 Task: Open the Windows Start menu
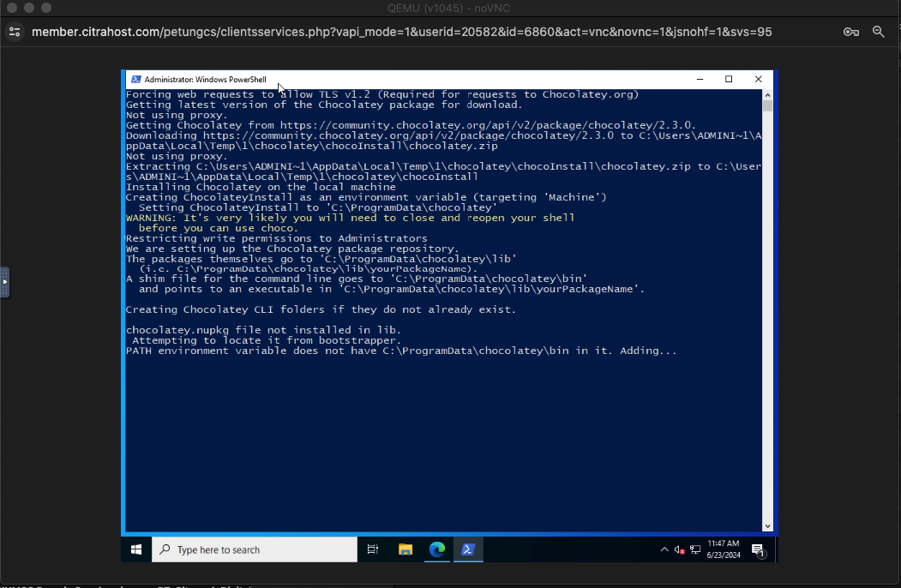136,549
